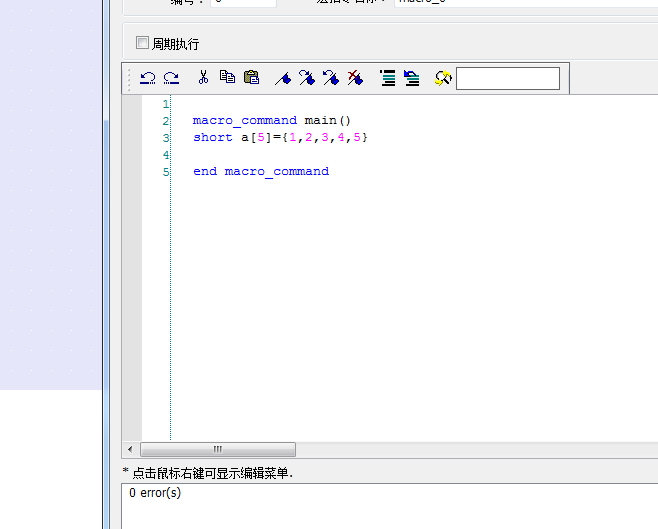Click the first indent lines icon
This screenshot has width=658, height=529.
(x=387, y=78)
